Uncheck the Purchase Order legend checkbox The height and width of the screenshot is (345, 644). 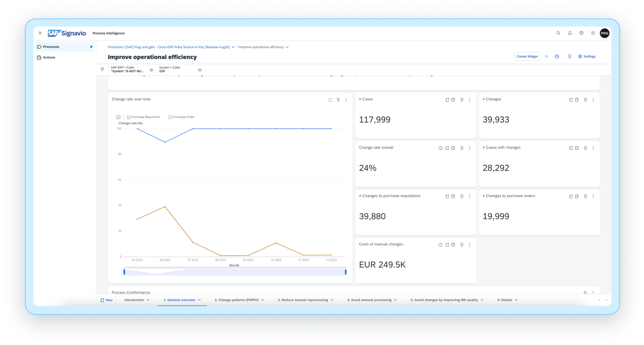coord(170,117)
